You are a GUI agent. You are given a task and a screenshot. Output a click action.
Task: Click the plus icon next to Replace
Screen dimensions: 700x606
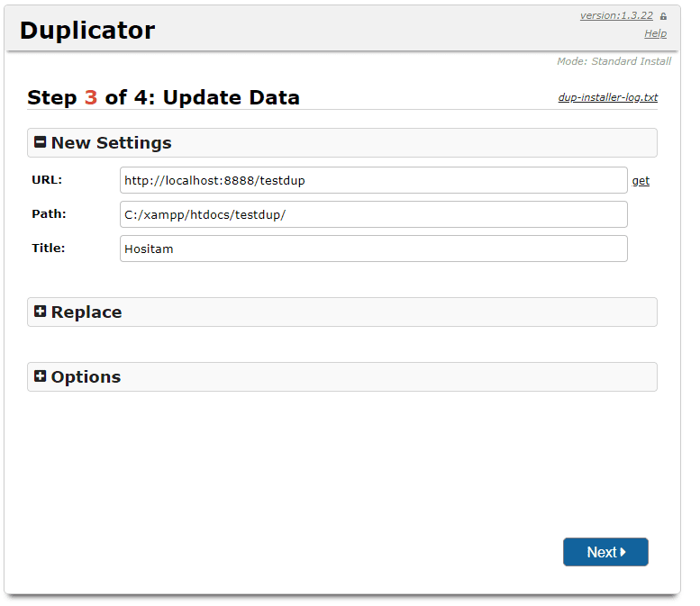(40, 312)
